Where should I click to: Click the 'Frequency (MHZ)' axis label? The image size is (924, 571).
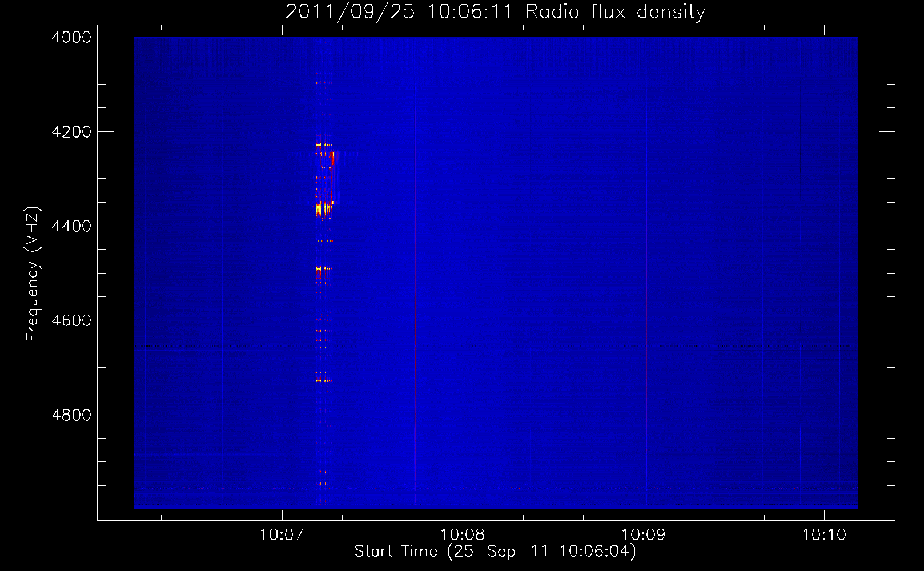[33, 274]
